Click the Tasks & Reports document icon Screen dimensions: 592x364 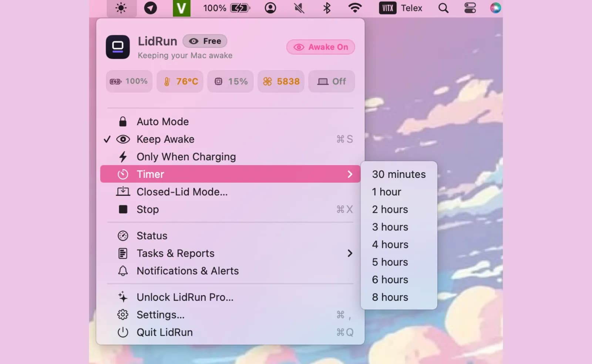pyautogui.click(x=123, y=254)
